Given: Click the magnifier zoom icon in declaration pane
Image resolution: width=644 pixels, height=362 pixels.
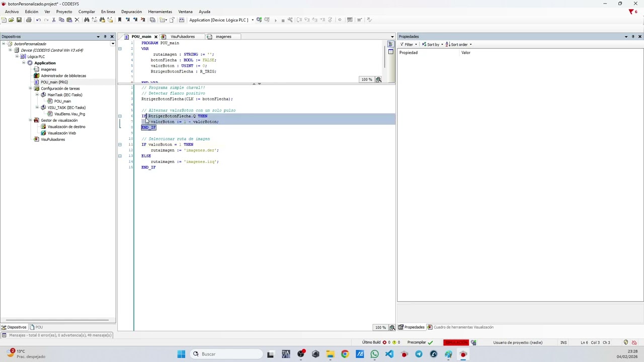Looking at the screenshot, I should (x=378, y=79).
